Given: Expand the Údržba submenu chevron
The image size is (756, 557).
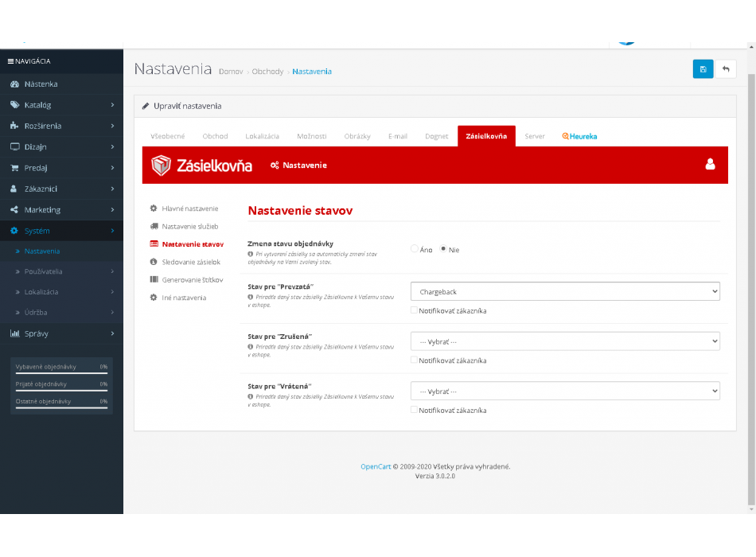Looking at the screenshot, I should click(x=112, y=313).
